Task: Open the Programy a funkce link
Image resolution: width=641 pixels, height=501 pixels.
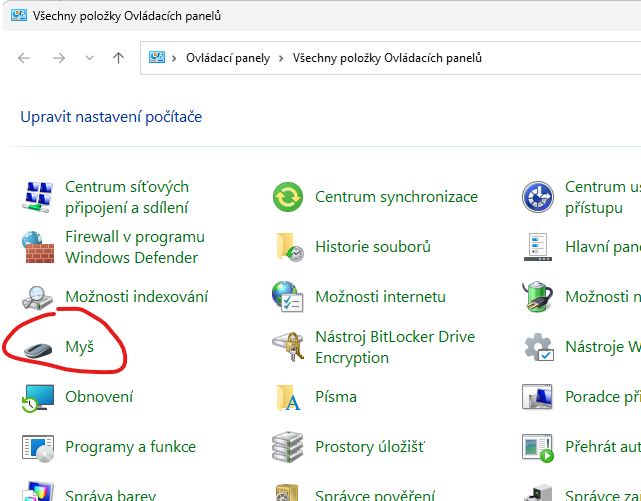Action: 130,447
